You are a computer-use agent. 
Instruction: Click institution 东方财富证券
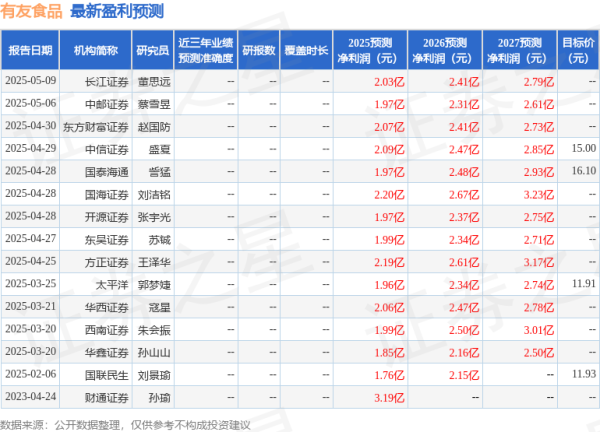(x=96, y=127)
